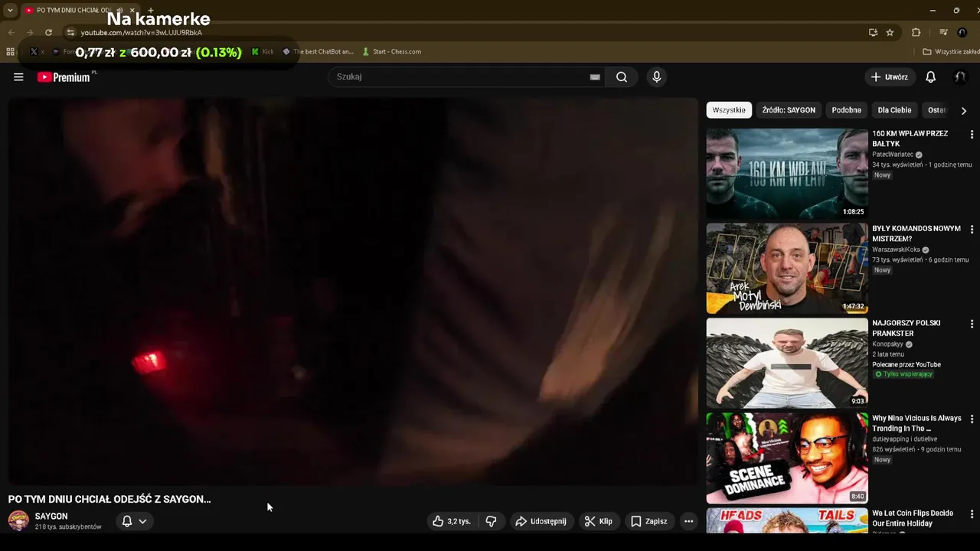Viewport: 980px width, 551px height.
Task: Open SAYGON channel avatar
Action: (18, 520)
